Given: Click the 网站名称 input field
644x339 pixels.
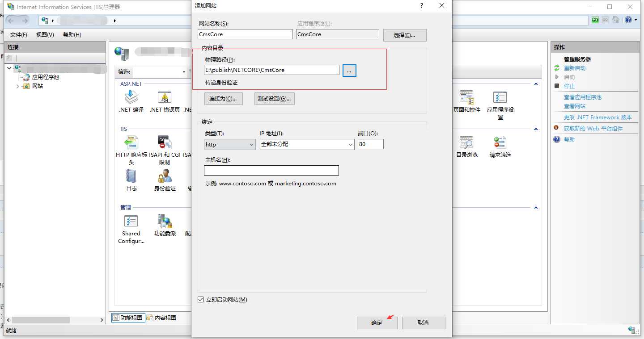Looking at the screenshot, I should (x=246, y=34).
